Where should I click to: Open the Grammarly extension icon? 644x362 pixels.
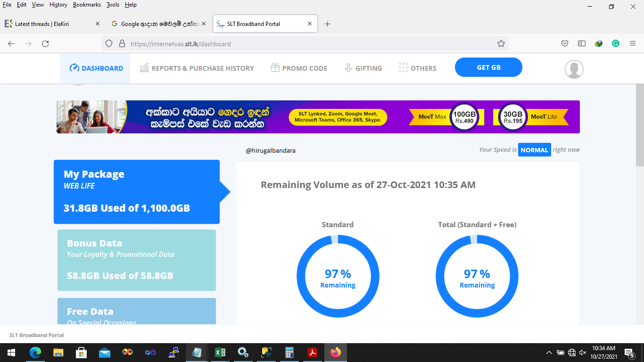616,44
